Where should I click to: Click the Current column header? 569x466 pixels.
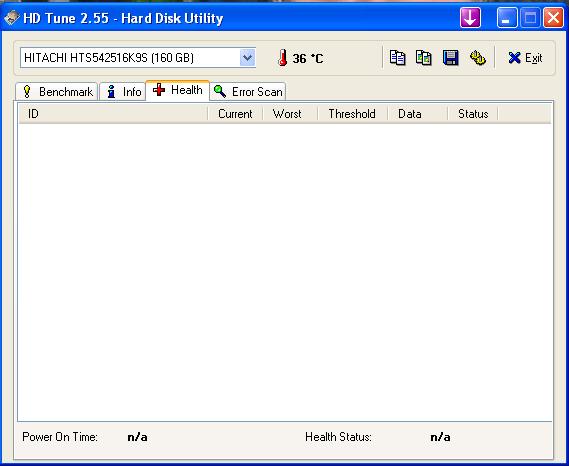[235, 114]
